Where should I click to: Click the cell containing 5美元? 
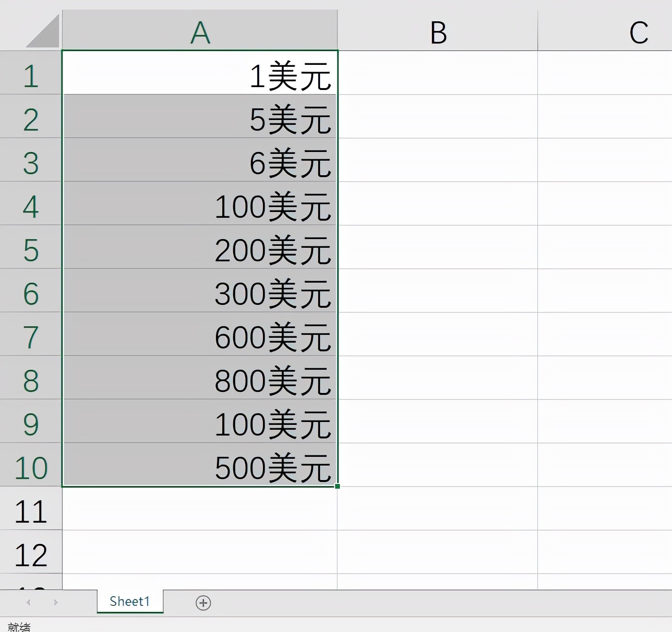pyautogui.click(x=200, y=117)
